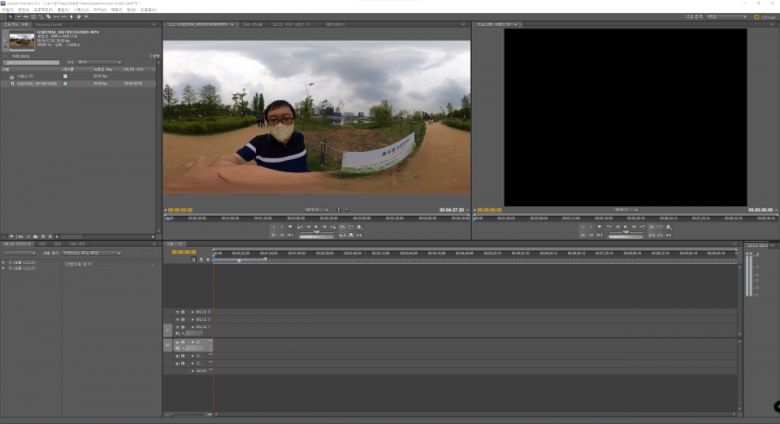
Task: Play the sequence in the Program monitor
Action: coord(626,227)
